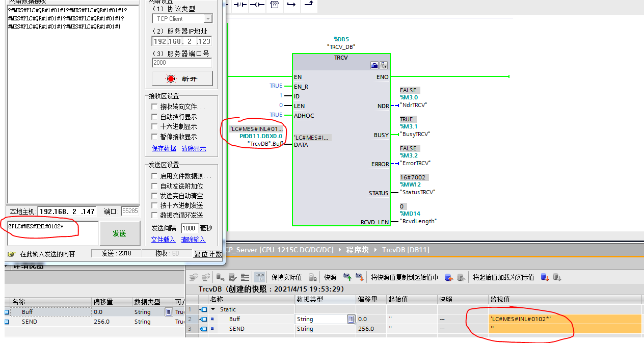Check the 暂停接收显示 option
This screenshot has width=644, height=343.
click(x=154, y=137)
